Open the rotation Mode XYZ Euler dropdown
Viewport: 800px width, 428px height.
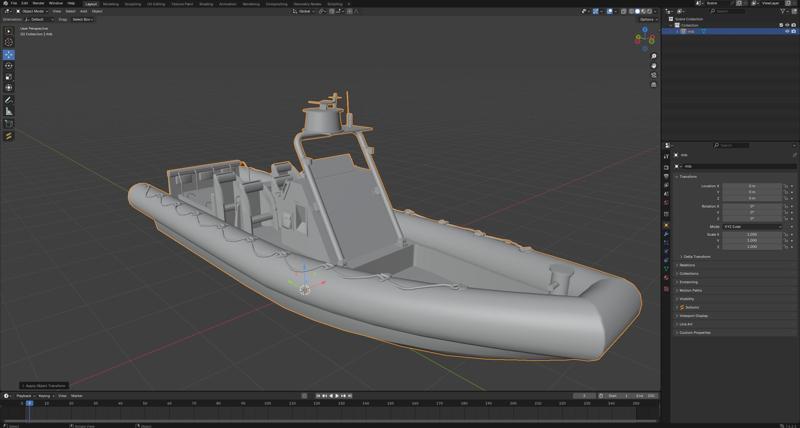click(752, 227)
